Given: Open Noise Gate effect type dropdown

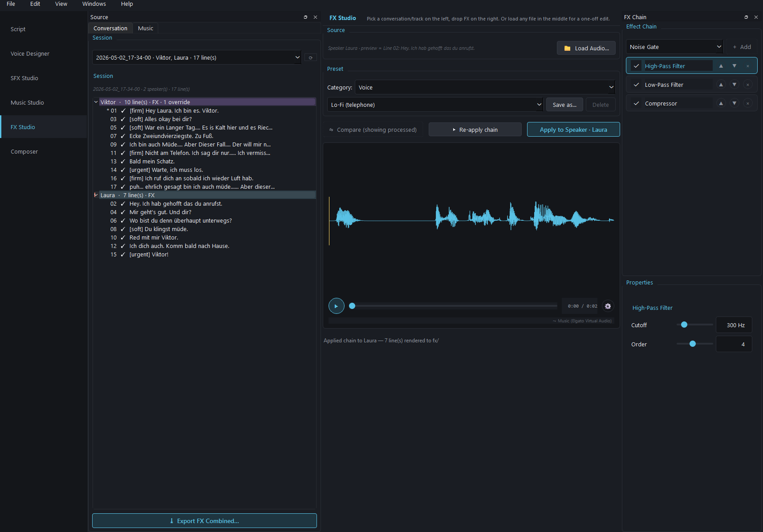Looking at the screenshot, I should [674, 47].
